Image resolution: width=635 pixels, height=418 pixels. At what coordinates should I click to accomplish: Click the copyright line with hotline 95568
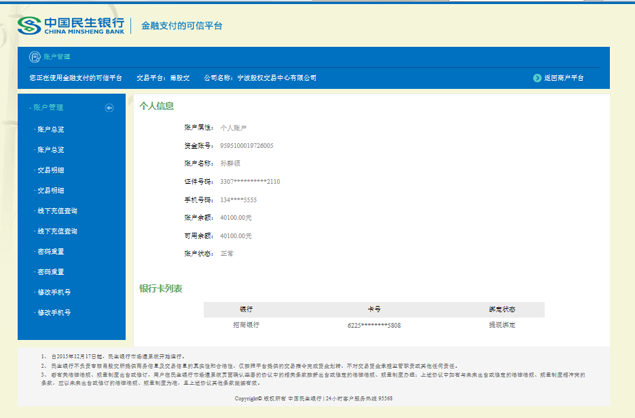313,399
